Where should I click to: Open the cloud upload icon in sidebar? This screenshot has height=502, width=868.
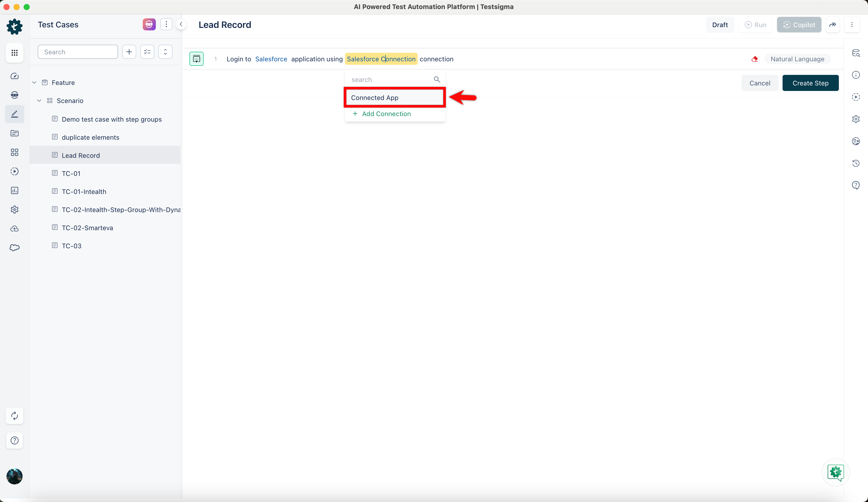[15, 229]
